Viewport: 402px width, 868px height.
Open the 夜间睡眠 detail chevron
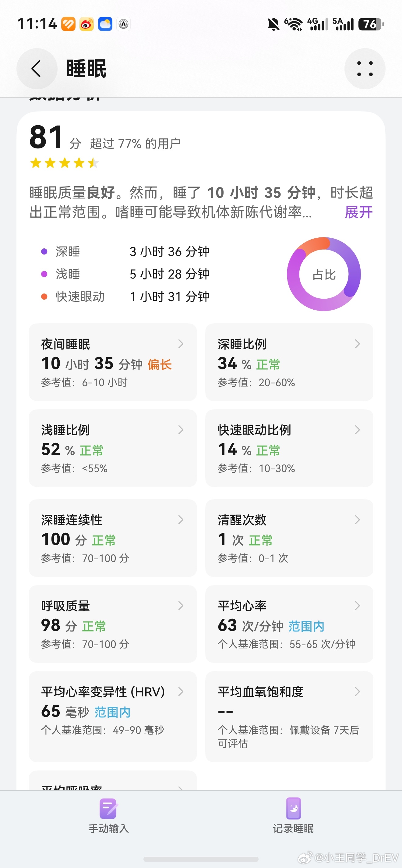(x=181, y=344)
